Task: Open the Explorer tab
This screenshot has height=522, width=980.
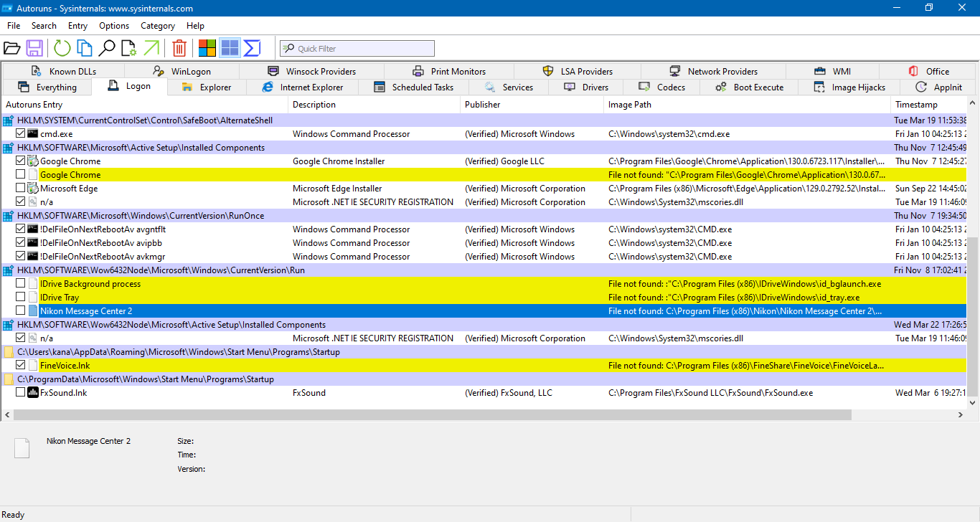Action: pos(207,87)
